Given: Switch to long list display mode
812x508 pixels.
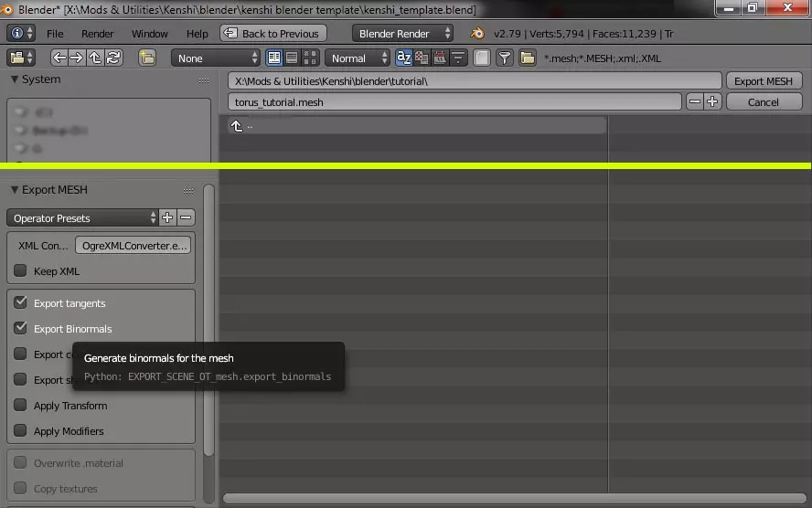Looking at the screenshot, I should [x=292, y=58].
